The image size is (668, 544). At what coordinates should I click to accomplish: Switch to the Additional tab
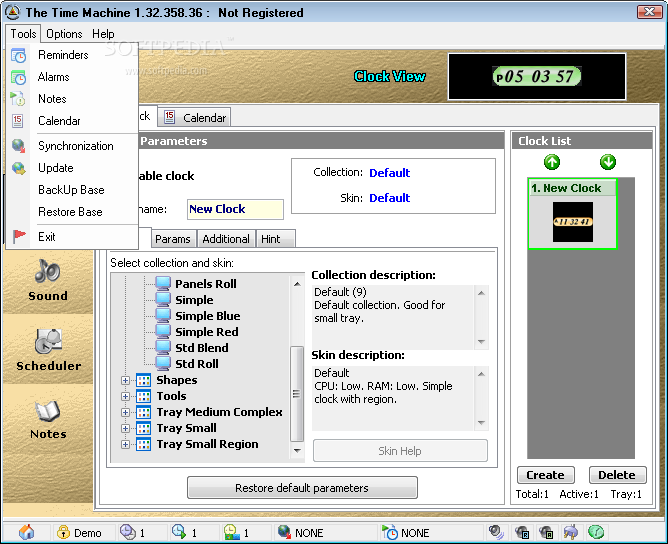click(226, 239)
